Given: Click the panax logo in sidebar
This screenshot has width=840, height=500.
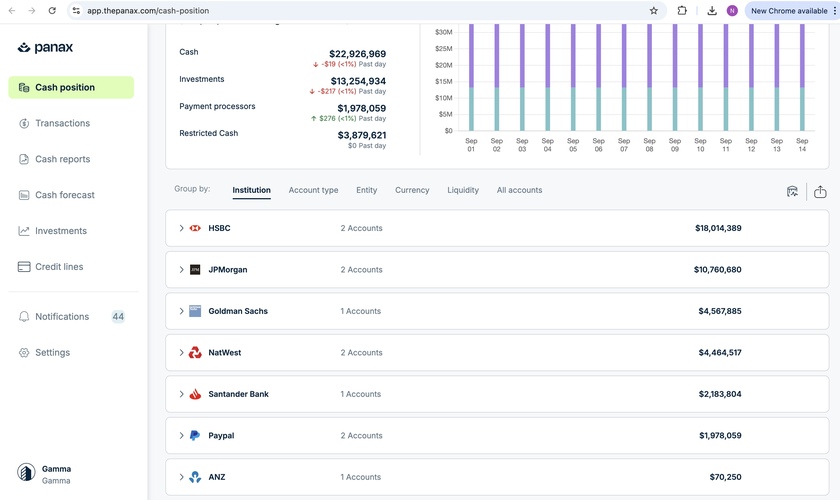Looking at the screenshot, I should [x=46, y=47].
